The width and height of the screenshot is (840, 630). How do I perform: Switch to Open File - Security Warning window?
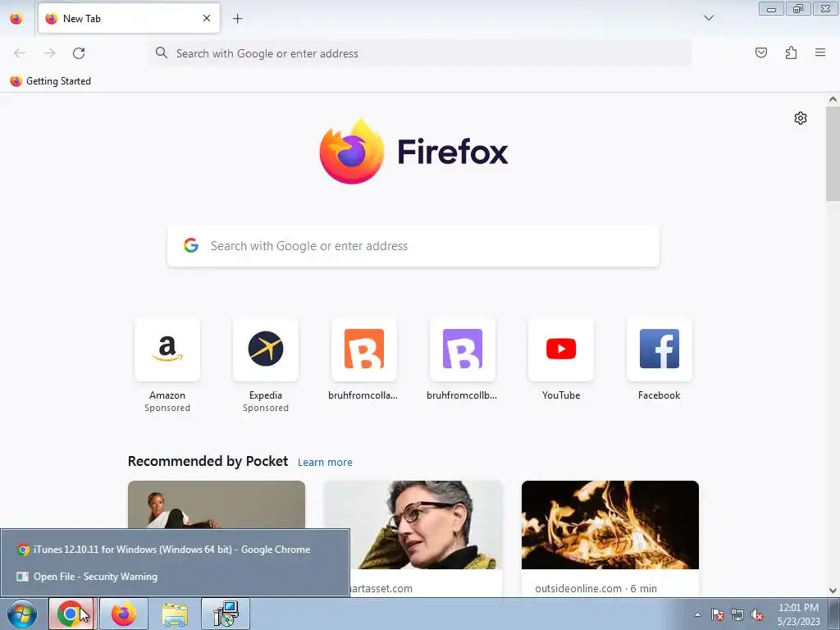coord(175,577)
